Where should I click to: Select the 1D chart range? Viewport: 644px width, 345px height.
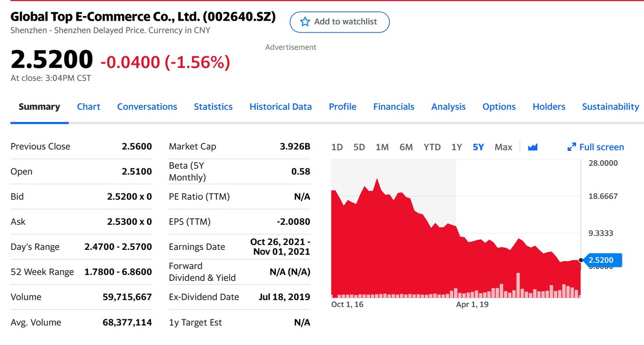pos(337,147)
